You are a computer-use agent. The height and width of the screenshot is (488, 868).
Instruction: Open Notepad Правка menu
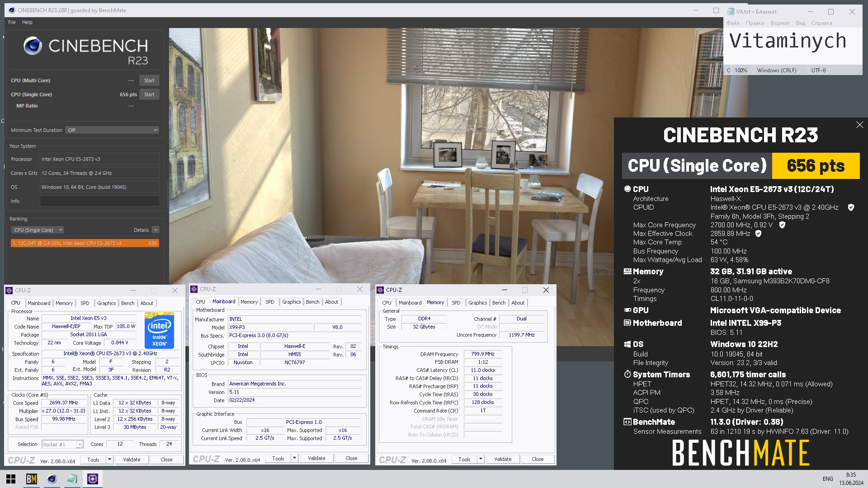tap(755, 23)
